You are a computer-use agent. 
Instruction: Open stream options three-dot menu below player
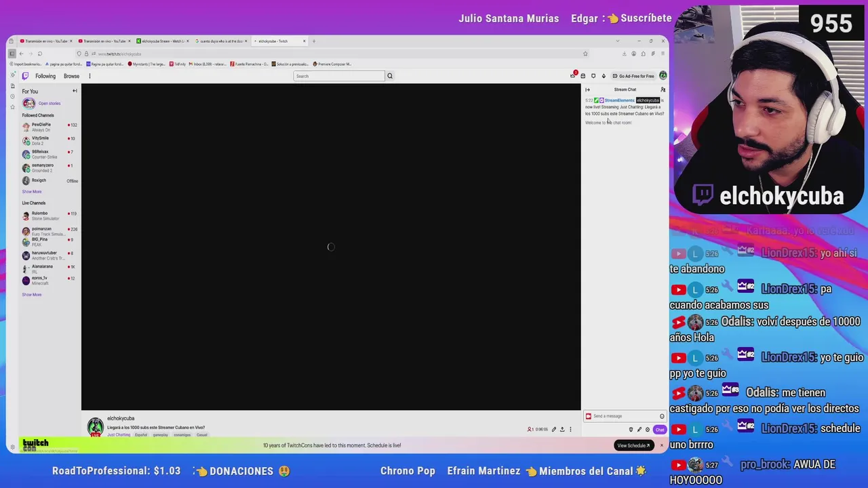[x=570, y=430]
